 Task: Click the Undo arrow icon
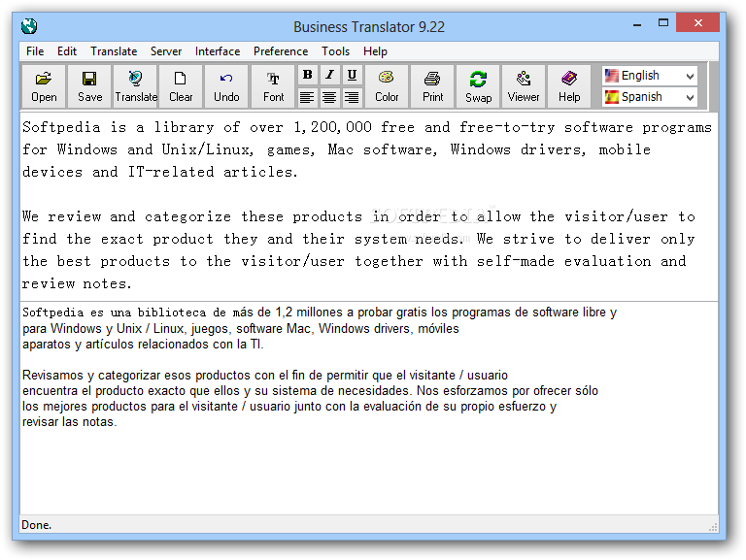pyautogui.click(x=226, y=86)
